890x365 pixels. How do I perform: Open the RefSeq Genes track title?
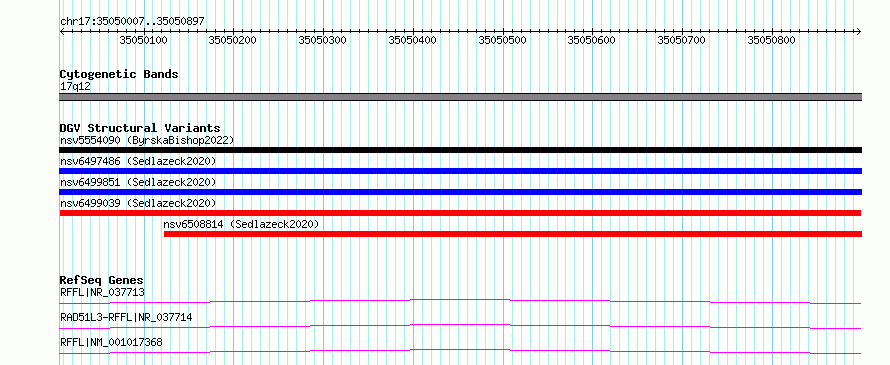[x=102, y=280]
